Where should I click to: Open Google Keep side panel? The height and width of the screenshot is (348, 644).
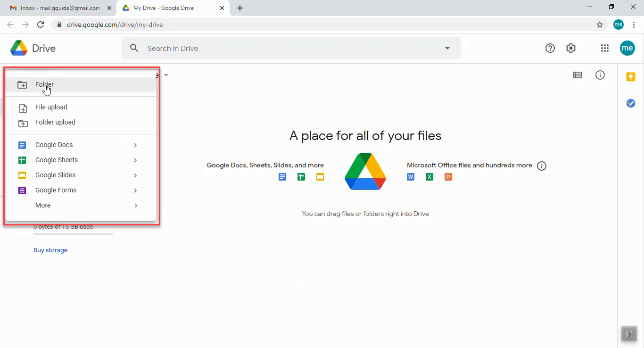631,76
